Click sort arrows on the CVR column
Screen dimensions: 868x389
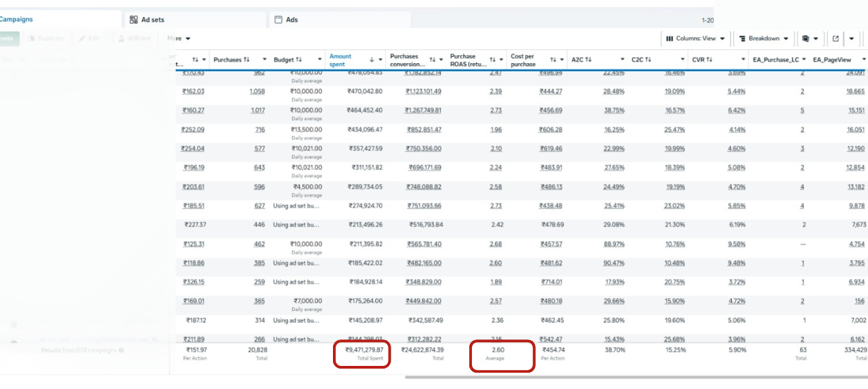pos(709,60)
